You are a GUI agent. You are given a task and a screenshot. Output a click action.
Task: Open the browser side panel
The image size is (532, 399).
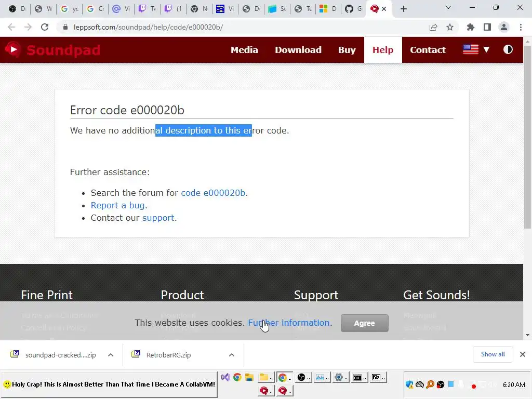[487, 27]
